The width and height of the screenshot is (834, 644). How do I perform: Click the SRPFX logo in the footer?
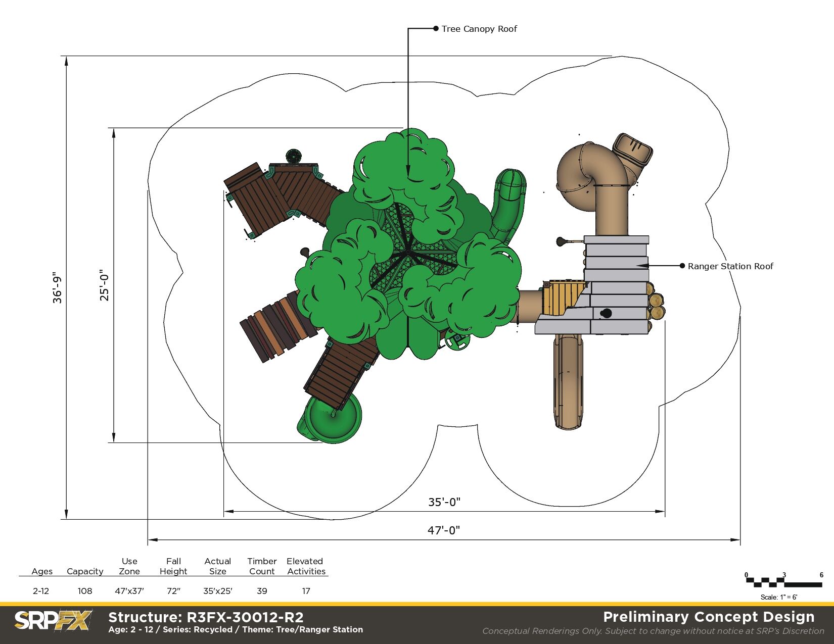pyautogui.click(x=53, y=620)
